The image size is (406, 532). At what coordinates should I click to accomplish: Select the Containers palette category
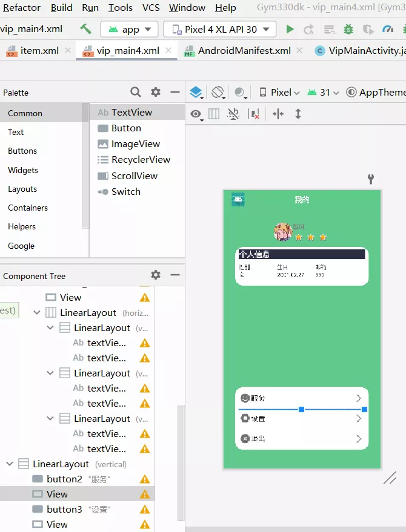click(x=41, y=208)
